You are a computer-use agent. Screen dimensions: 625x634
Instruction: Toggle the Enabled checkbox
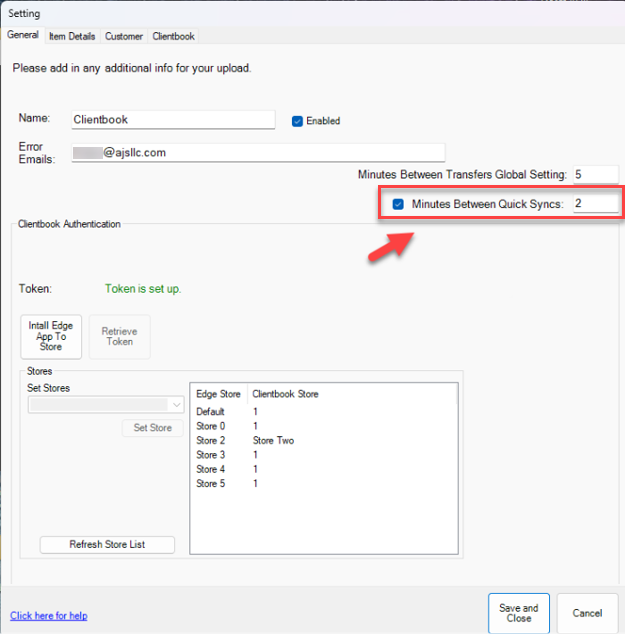pyautogui.click(x=297, y=121)
